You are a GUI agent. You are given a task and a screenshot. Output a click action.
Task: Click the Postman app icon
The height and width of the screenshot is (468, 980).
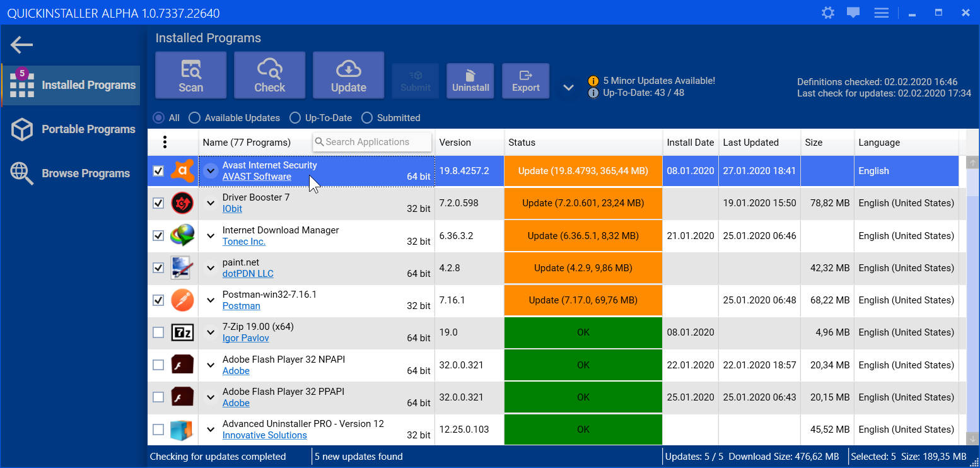182,300
